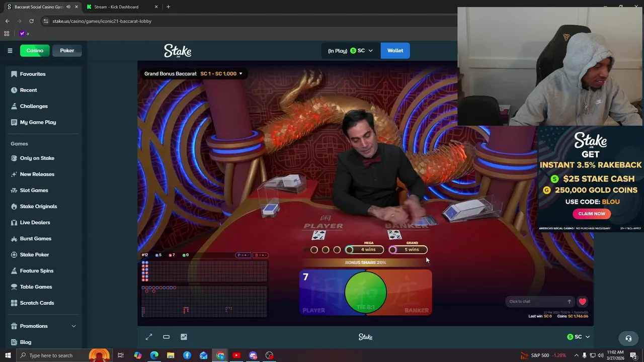Open the browser apps grid icon
The image size is (644, 362).
coord(7,34)
